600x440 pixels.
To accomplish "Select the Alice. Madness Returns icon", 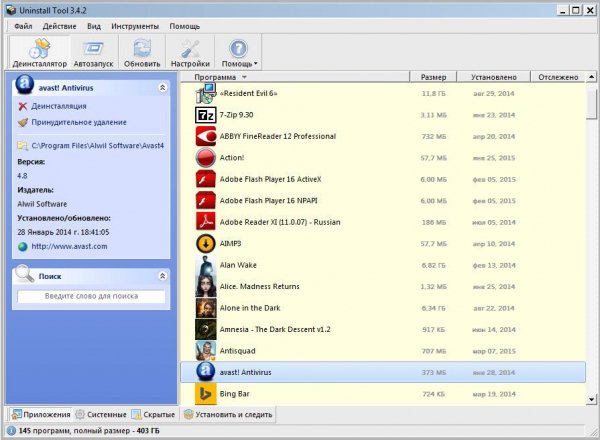I will tap(205, 286).
